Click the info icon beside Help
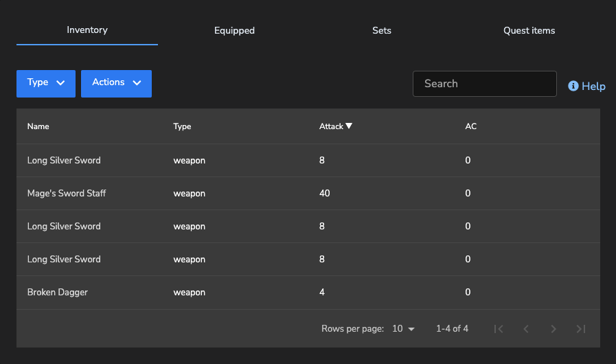 pyautogui.click(x=573, y=86)
